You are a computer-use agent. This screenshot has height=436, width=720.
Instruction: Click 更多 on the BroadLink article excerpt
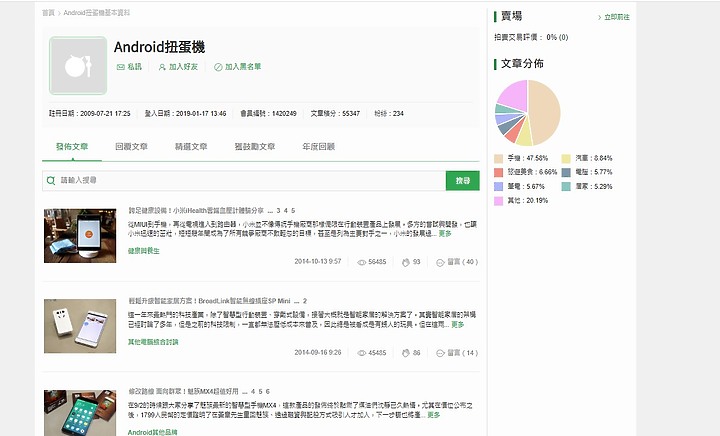pos(457,324)
